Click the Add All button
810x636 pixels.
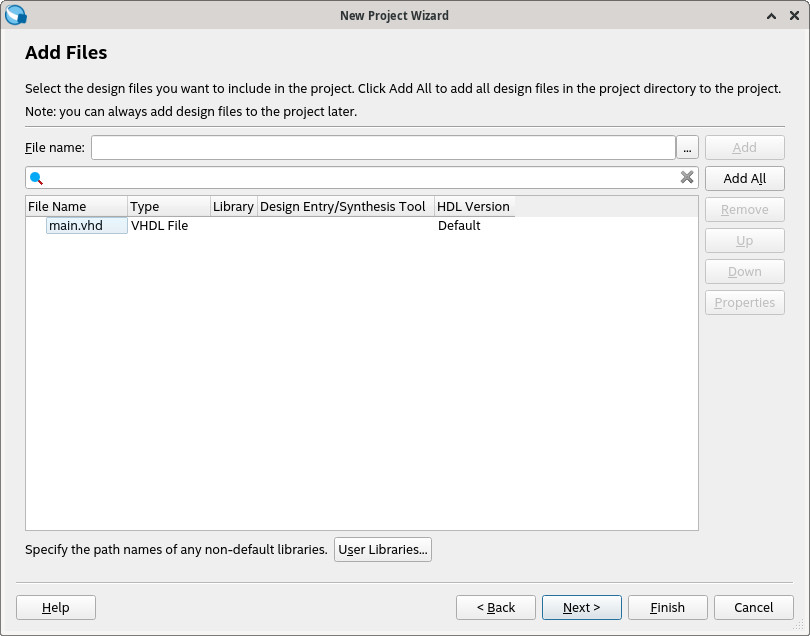pyautogui.click(x=744, y=178)
